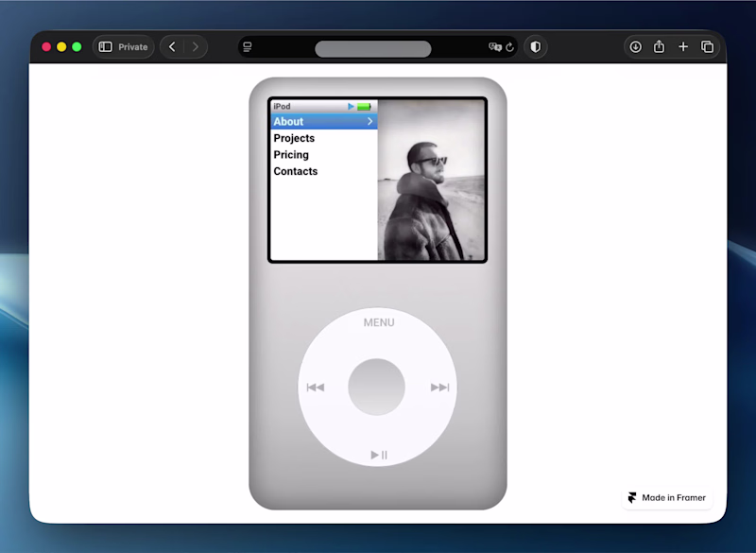Click the black-and-white portrait photo
Screen dimensions: 756x553
[x=431, y=180]
